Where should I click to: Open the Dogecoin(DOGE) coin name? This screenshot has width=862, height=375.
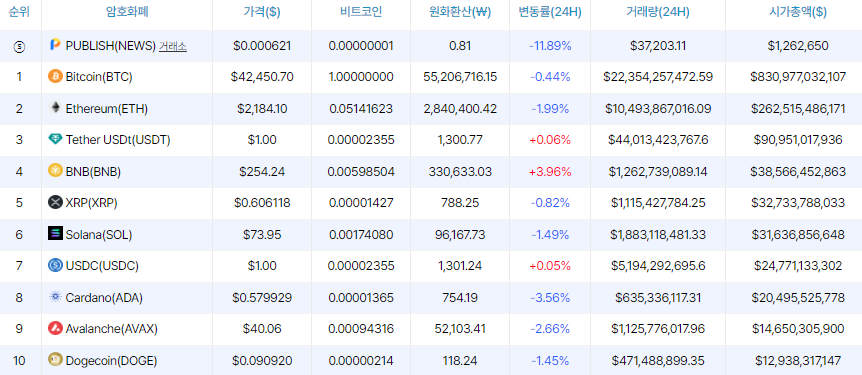[111, 361]
